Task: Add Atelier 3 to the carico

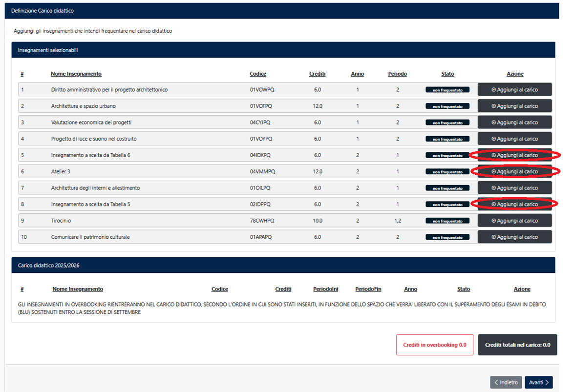Action: tap(514, 172)
